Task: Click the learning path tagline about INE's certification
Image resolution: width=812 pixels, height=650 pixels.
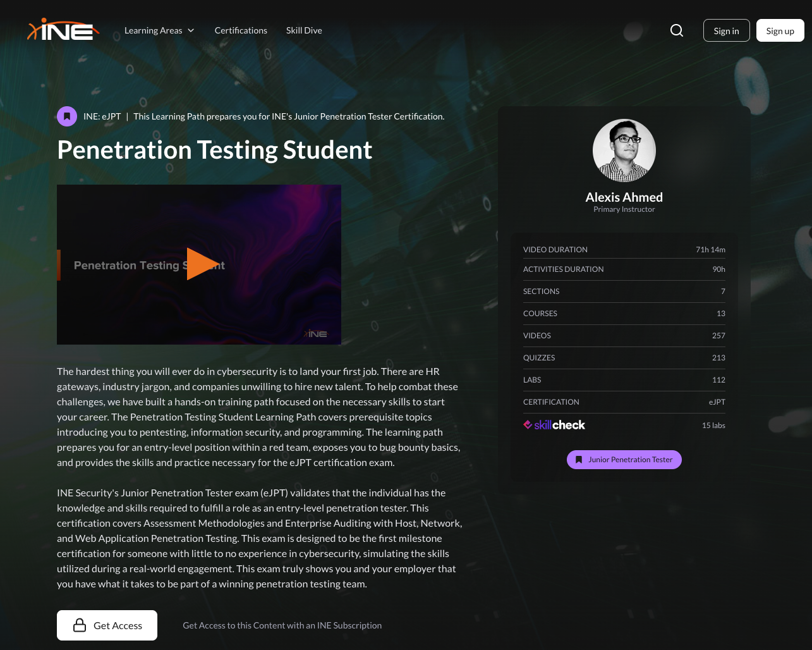Action: click(289, 116)
